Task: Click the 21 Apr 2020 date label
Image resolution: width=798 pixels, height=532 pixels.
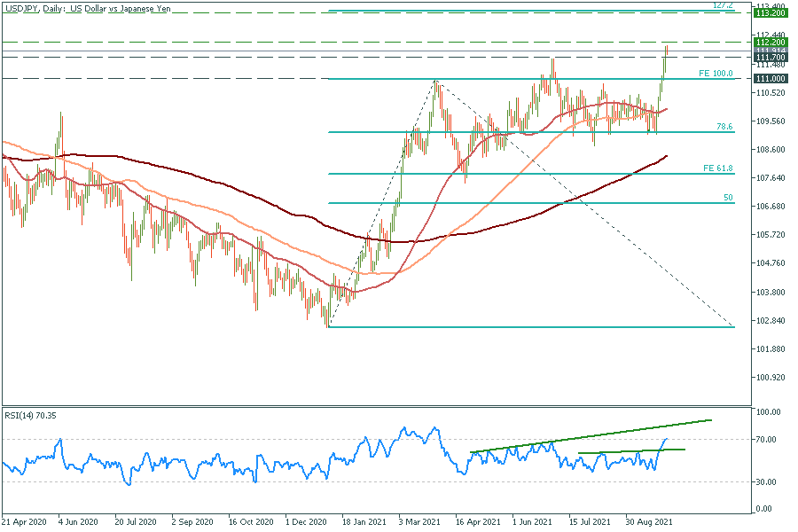Action: [24, 523]
